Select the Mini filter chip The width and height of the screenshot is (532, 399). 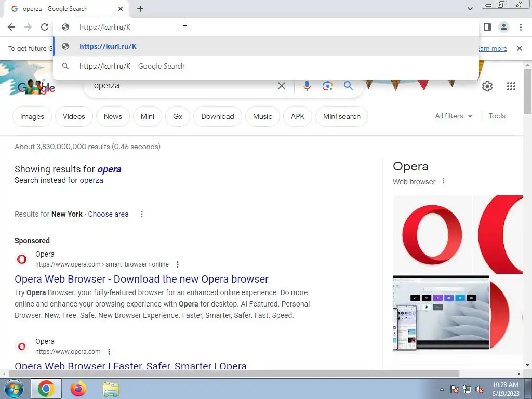tap(147, 116)
